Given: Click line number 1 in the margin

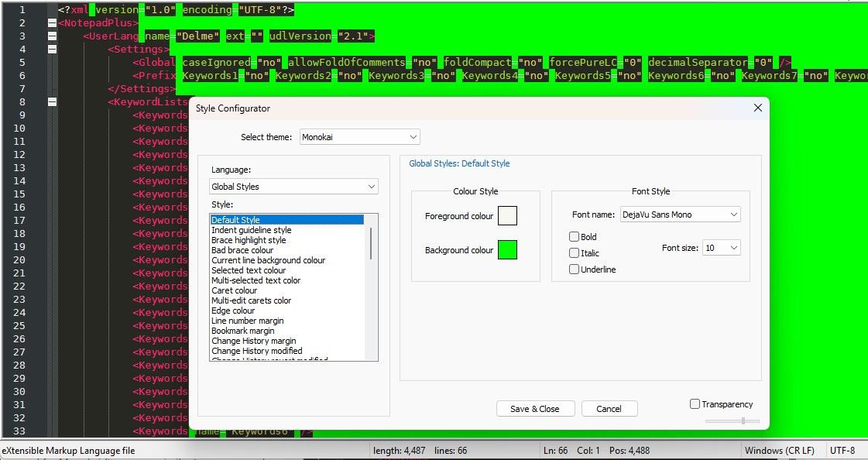Looking at the screenshot, I should (22, 9).
